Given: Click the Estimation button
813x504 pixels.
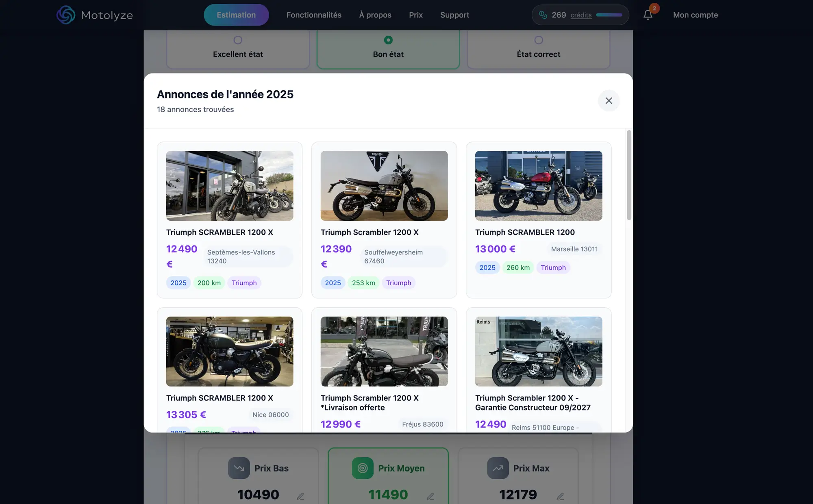Looking at the screenshot, I should click(236, 15).
